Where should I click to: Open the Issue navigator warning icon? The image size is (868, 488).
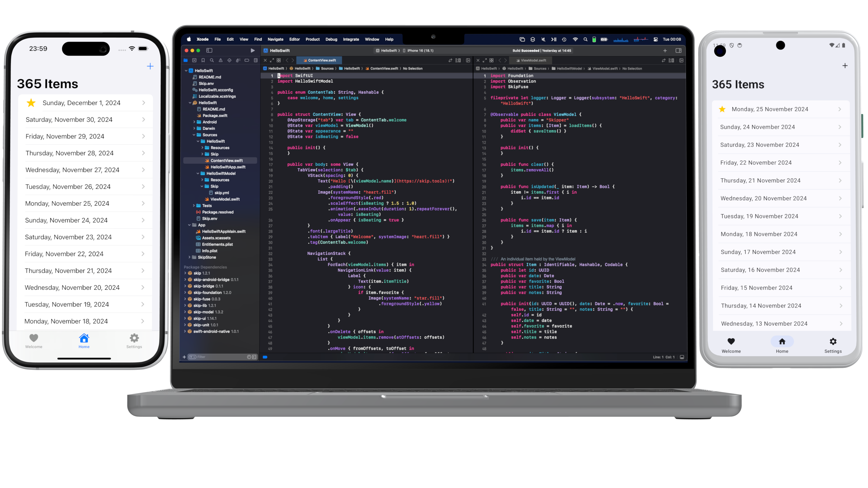221,60
